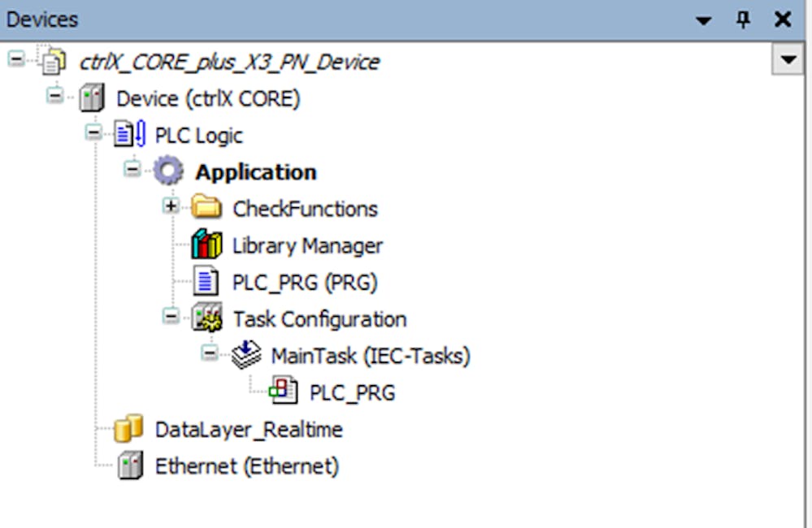Viewport: 812px width, 528px height.
Task: Click the project file icon at tree root
Action: (54, 62)
